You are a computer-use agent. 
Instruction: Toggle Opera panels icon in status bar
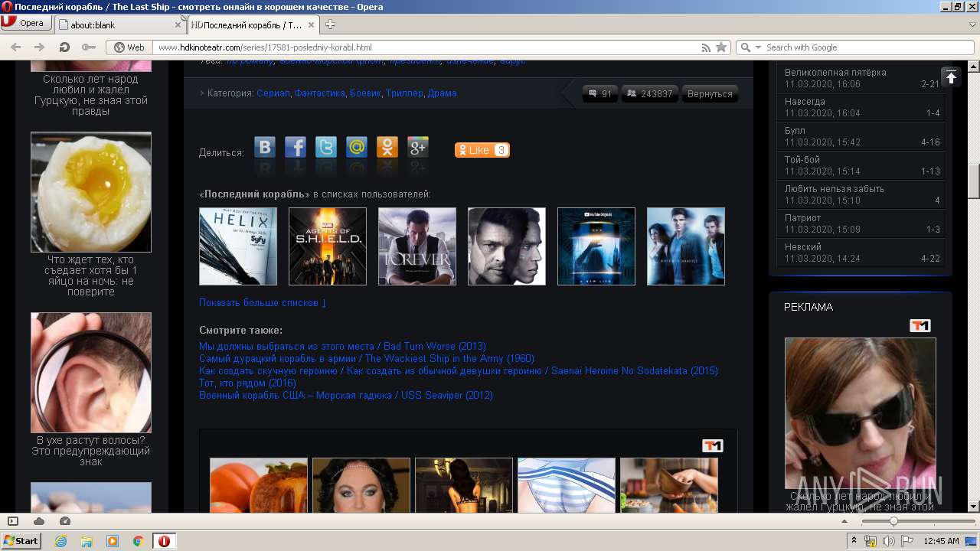pyautogui.click(x=13, y=521)
